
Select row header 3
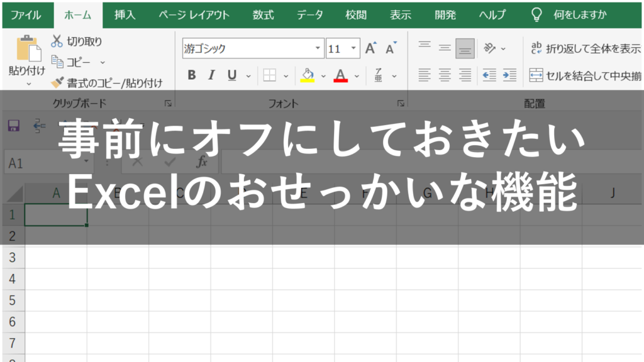[13, 258]
